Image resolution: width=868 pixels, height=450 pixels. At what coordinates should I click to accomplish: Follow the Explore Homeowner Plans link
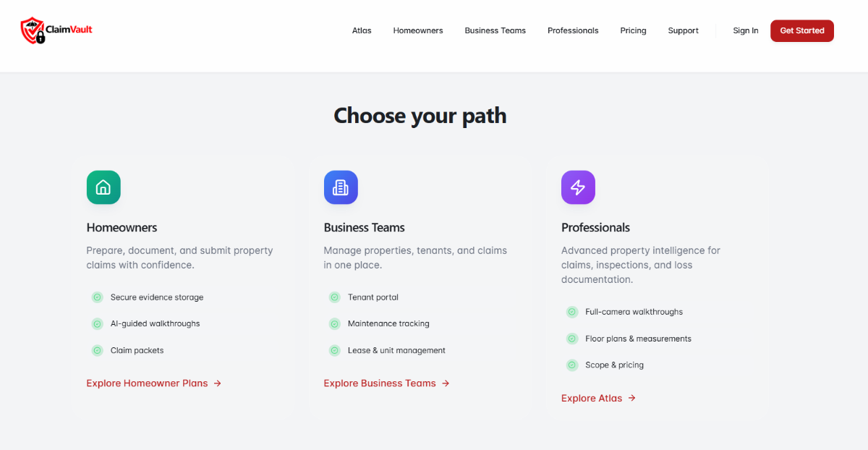(153, 383)
